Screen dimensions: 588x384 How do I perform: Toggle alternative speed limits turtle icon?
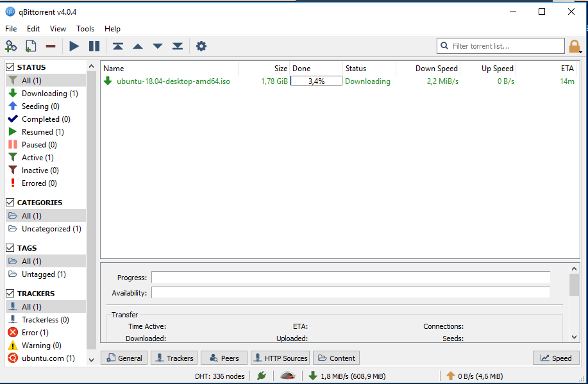coord(288,376)
